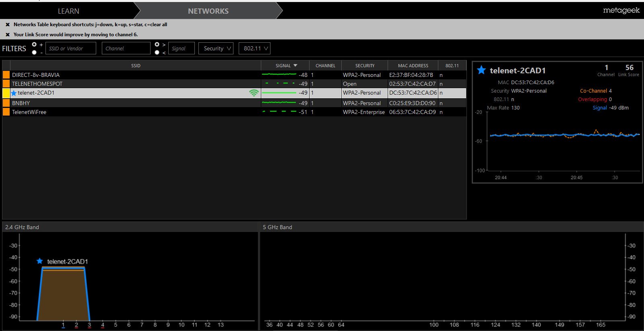This screenshot has width=644, height=331.
Task: Click the green Wi-Fi connected icon
Action: click(254, 93)
